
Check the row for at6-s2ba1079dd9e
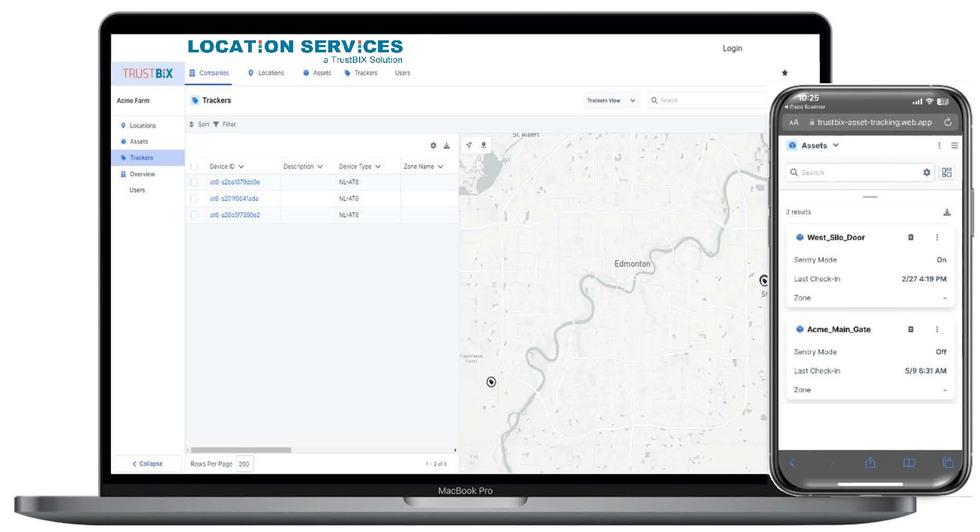(x=194, y=182)
